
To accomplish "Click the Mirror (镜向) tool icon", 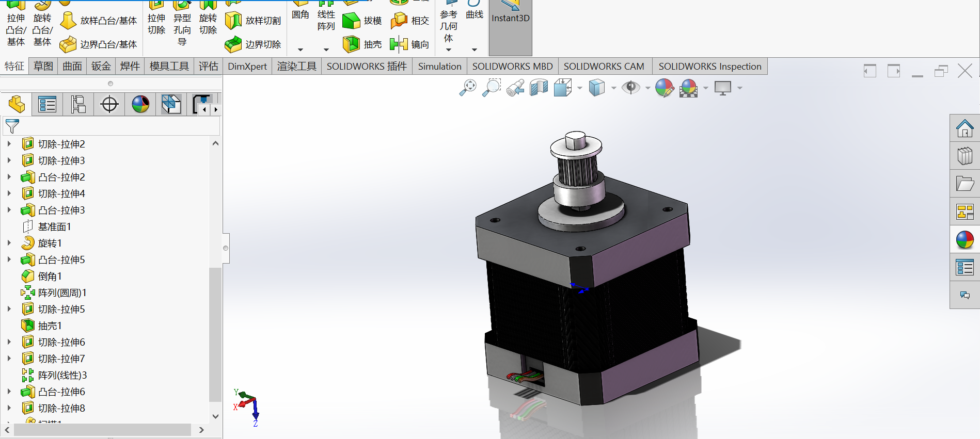I will tap(399, 44).
